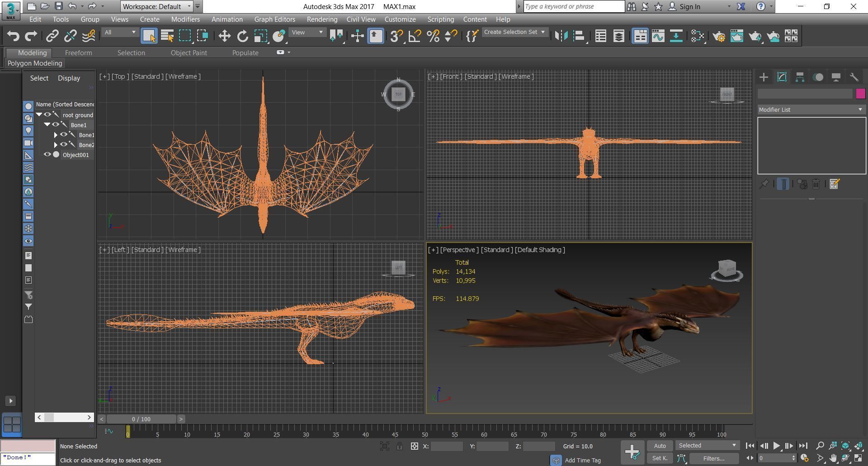Open the Create panel tab
The height and width of the screenshot is (466, 868).
click(x=764, y=77)
